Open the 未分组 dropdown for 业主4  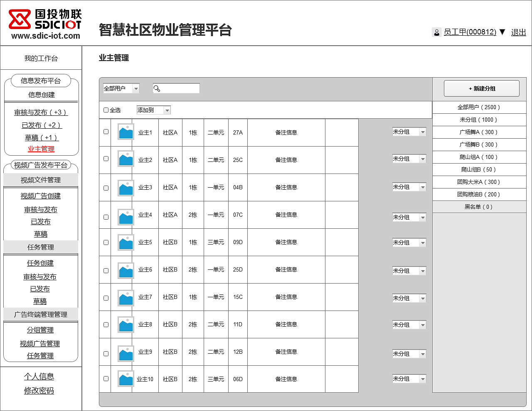coord(409,217)
